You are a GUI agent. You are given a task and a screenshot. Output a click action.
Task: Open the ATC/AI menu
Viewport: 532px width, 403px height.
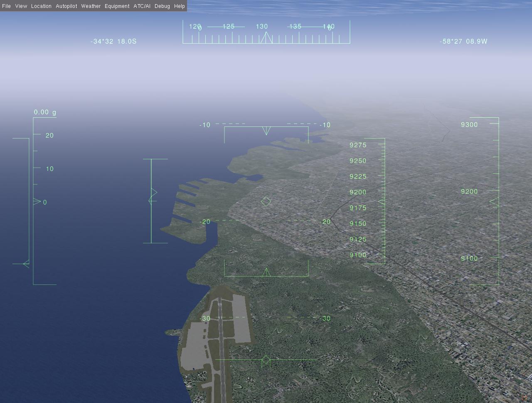point(142,6)
